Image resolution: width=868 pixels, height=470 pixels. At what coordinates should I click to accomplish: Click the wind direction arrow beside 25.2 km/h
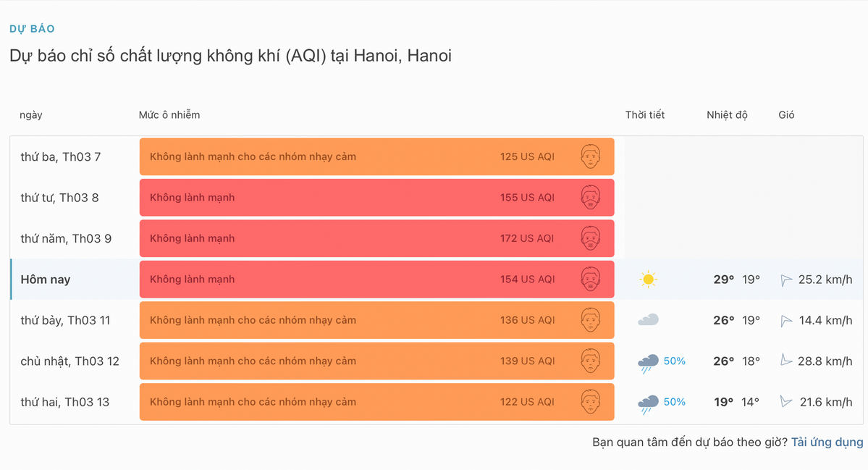[786, 280]
